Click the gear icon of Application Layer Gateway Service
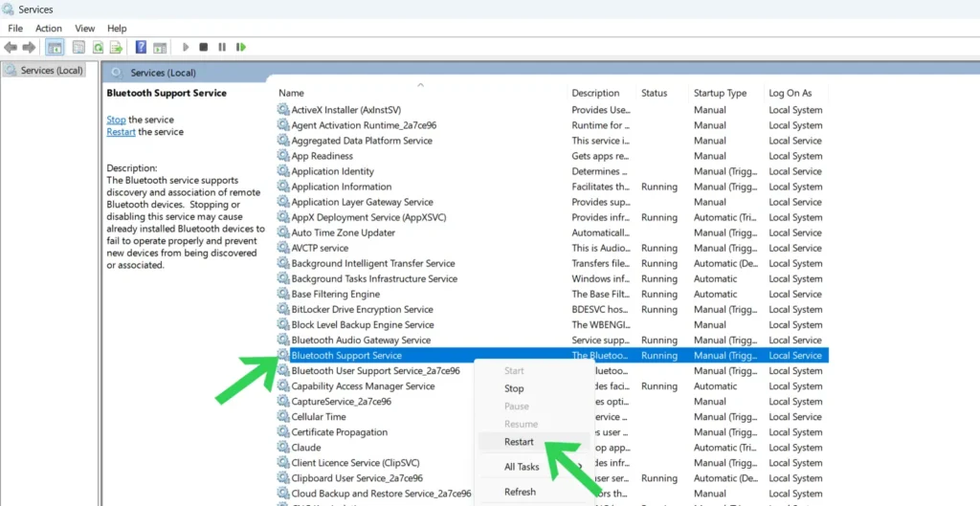 (x=283, y=202)
